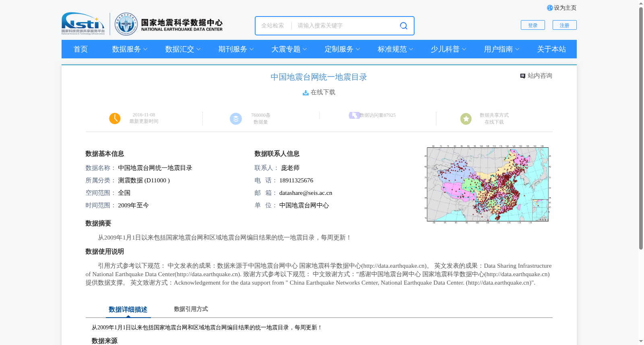Open the 站内咨询 link
The height and width of the screenshot is (345, 644).
(x=540, y=76)
